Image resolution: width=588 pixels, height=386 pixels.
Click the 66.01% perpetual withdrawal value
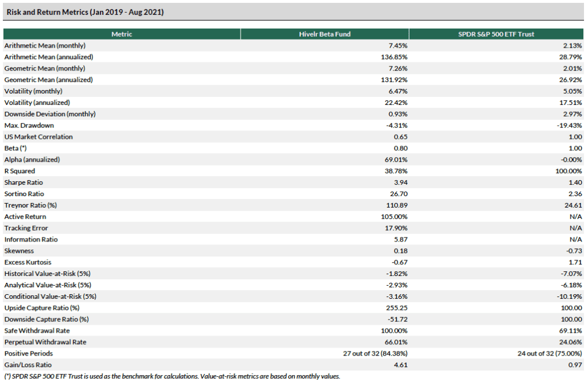point(396,342)
